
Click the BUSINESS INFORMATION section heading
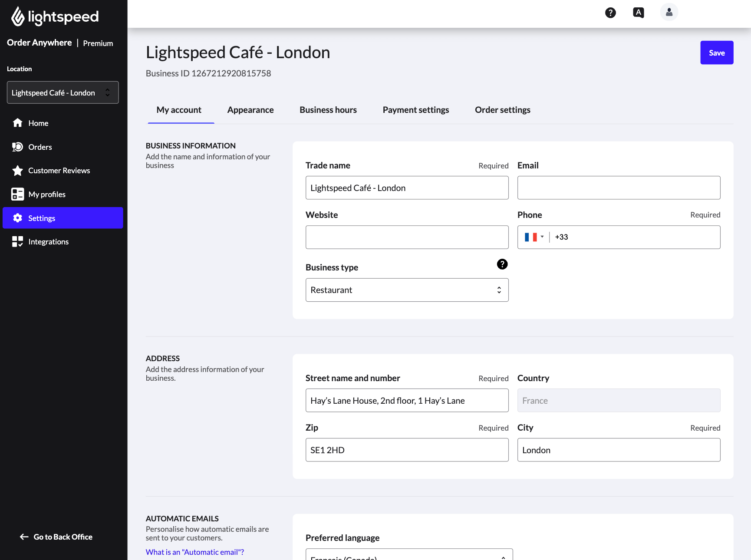[x=191, y=146]
